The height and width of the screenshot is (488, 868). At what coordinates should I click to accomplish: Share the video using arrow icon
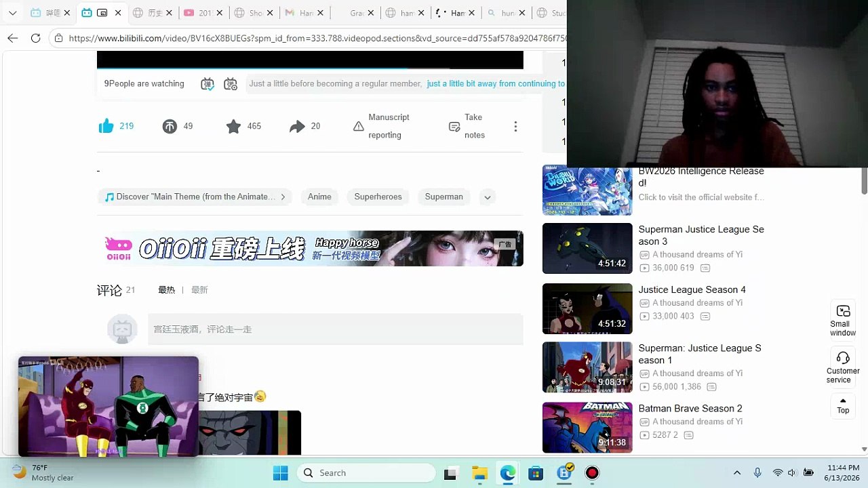[x=297, y=126]
